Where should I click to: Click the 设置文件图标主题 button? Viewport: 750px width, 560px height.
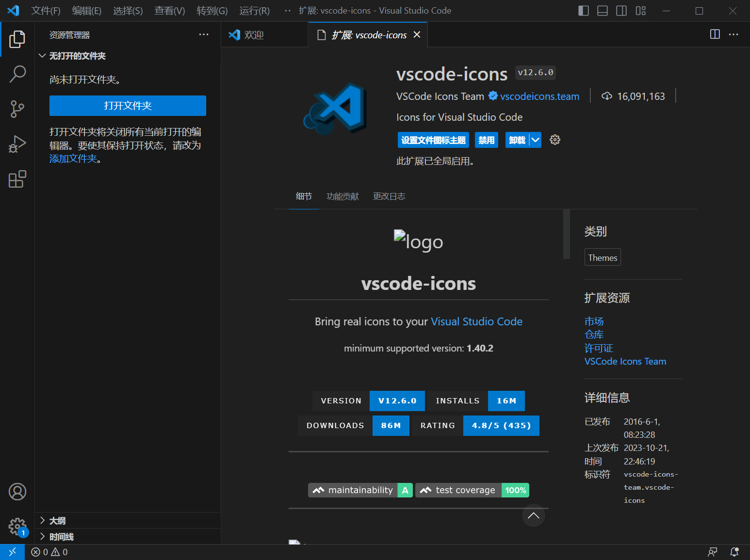tap(433, 140)
